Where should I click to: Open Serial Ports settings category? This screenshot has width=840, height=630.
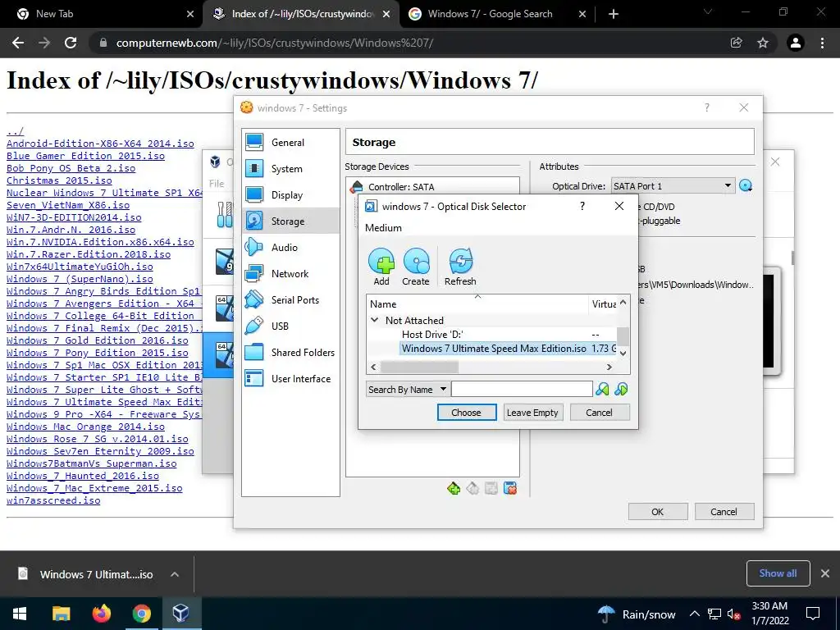tap(290, 300)
